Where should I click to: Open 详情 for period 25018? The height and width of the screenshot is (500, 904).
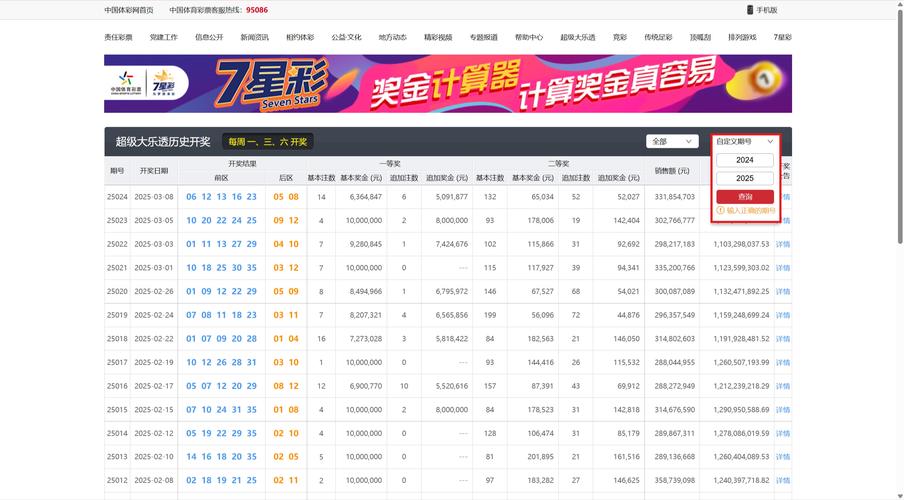783,339
